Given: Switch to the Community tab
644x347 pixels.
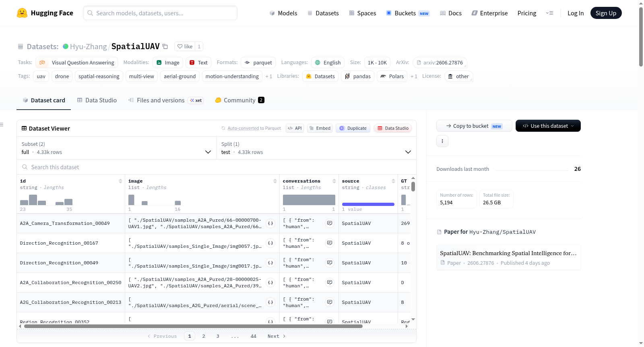Looking at the screenshot, I should (239, 100).
